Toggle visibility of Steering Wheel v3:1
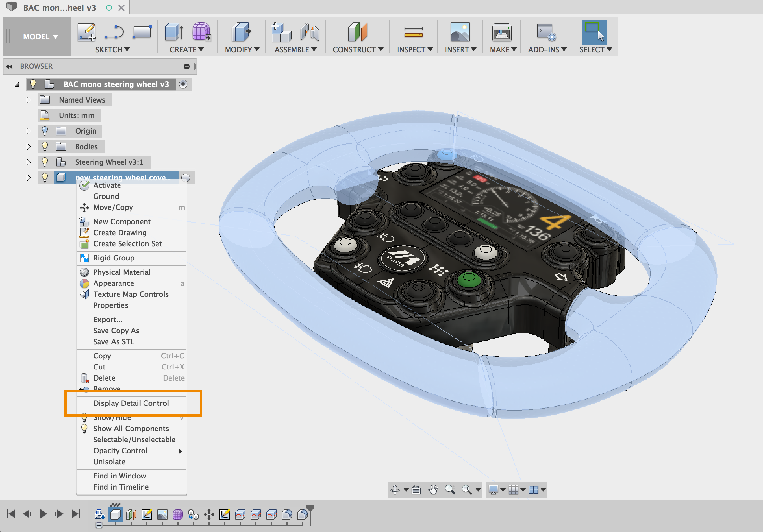 click(46, 162)
